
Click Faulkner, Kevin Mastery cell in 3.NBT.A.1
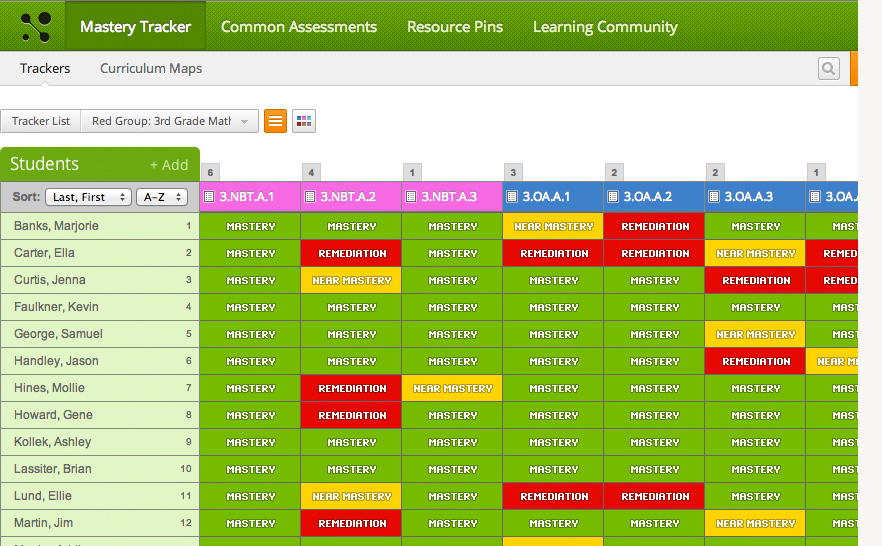pos(250,307)
